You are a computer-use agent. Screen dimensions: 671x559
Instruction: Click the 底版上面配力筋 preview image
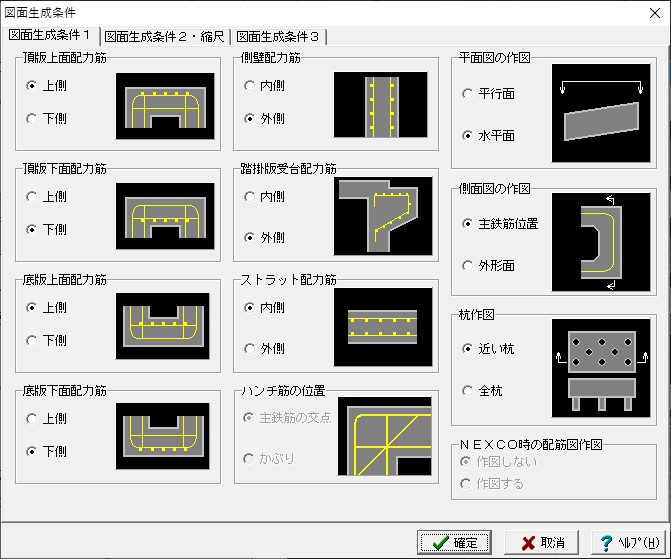[x=163, y=326]
